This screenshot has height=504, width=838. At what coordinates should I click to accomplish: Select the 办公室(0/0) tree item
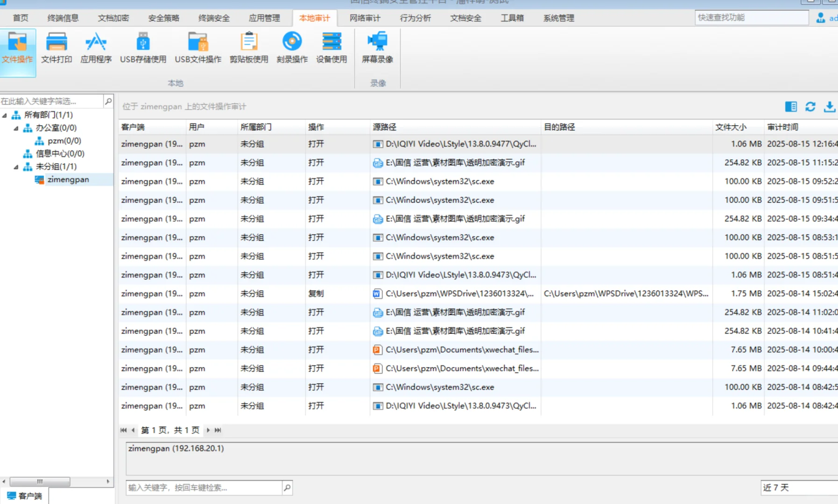tap(56, 128)
